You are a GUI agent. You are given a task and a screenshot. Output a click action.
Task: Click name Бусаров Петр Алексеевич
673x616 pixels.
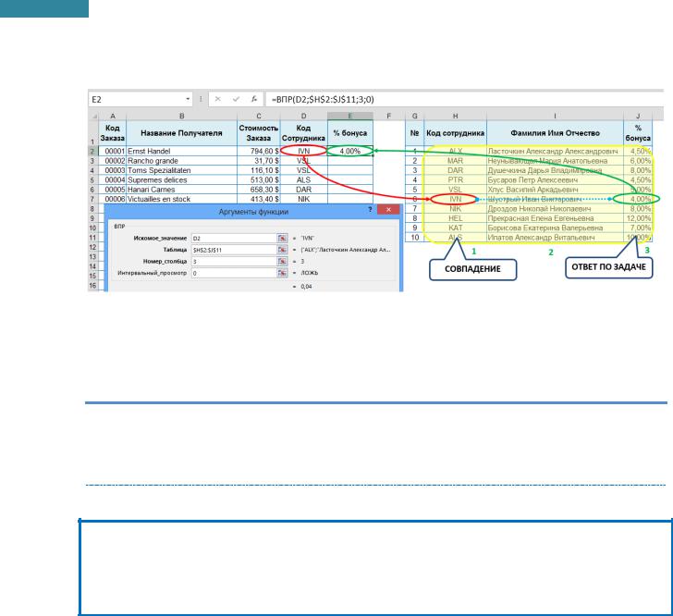pyautogui.click(x=555, y=180)
